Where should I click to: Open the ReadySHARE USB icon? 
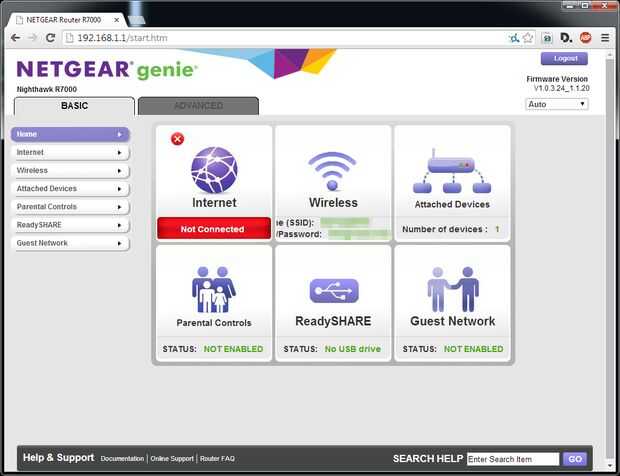334,291
